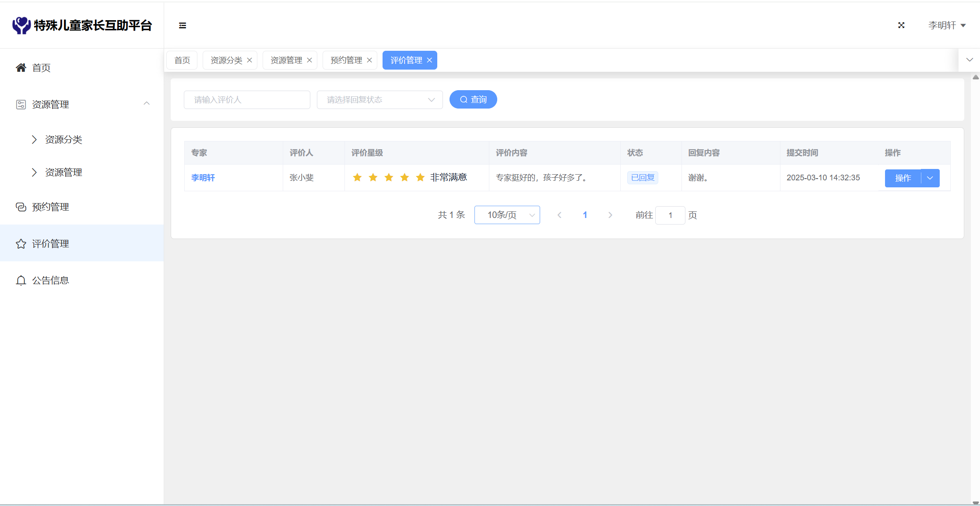Image resolution: width=980 pixels, height=506 pixels.
Task: Close the 评价管理 tab
Action: [429, 60]
